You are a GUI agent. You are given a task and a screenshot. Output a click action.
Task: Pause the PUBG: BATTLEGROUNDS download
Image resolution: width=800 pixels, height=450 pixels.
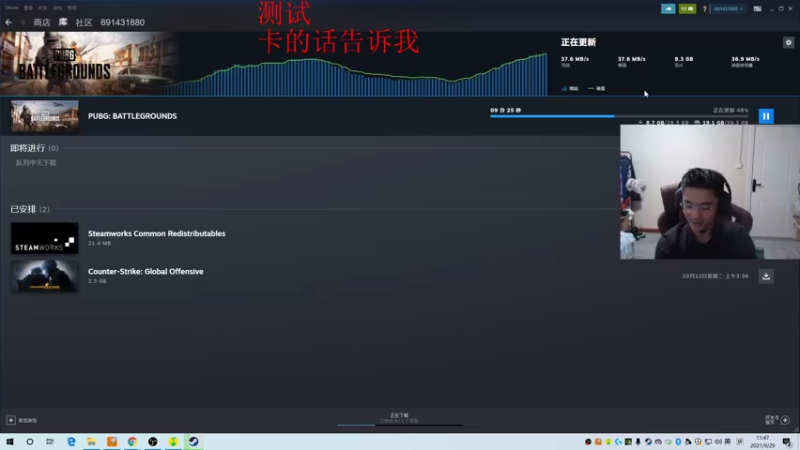(x=766, y=116)
